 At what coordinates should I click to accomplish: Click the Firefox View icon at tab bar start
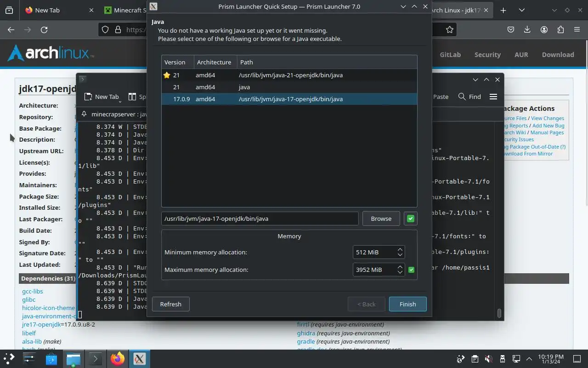pyautogui.click(x=9, y=10)
